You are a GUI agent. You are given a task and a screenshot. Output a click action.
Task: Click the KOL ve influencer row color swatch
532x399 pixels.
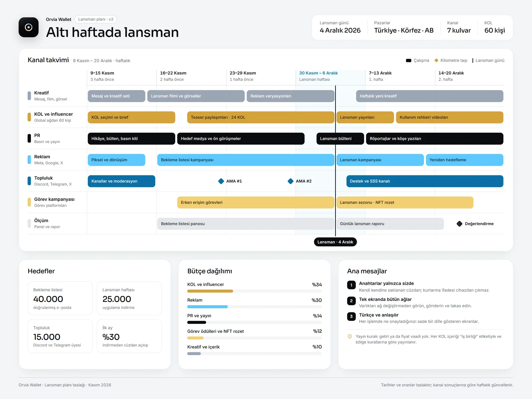tap(29, 117)
